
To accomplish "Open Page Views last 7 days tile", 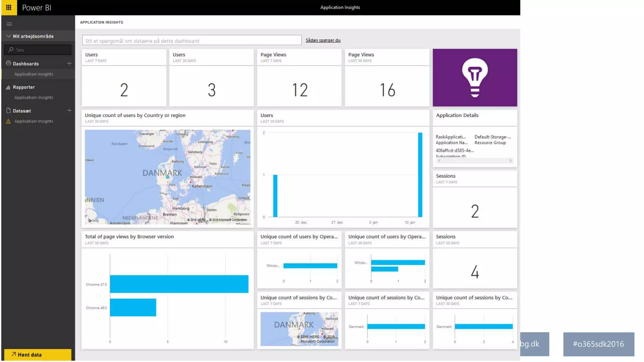I will (x=299, y=78).
